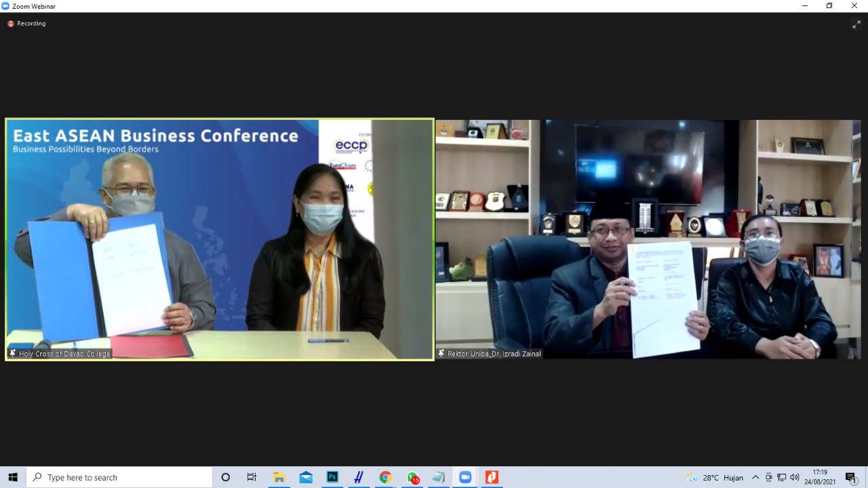Screen dimensions: 868x488
Task: Open the Action Center notifications panel
Action: (851, 477)
